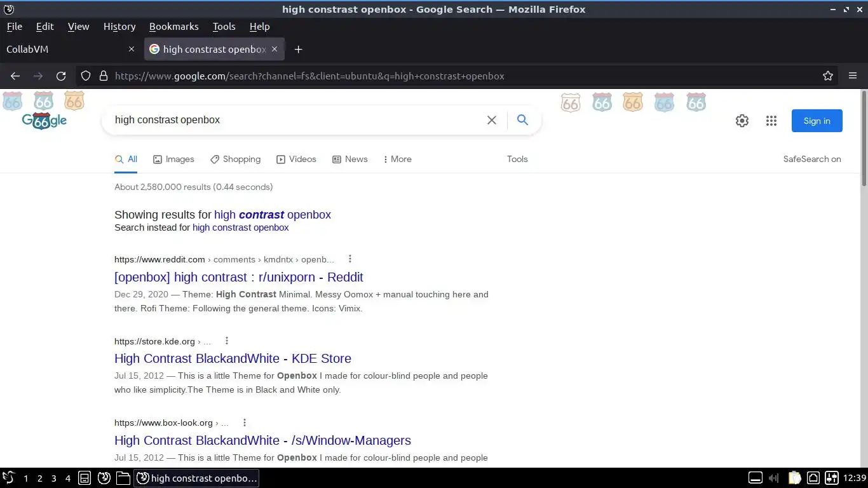The image size is (868, 488).
Task: Open the /s/Window-Managers result link
Action: [262, 440]
